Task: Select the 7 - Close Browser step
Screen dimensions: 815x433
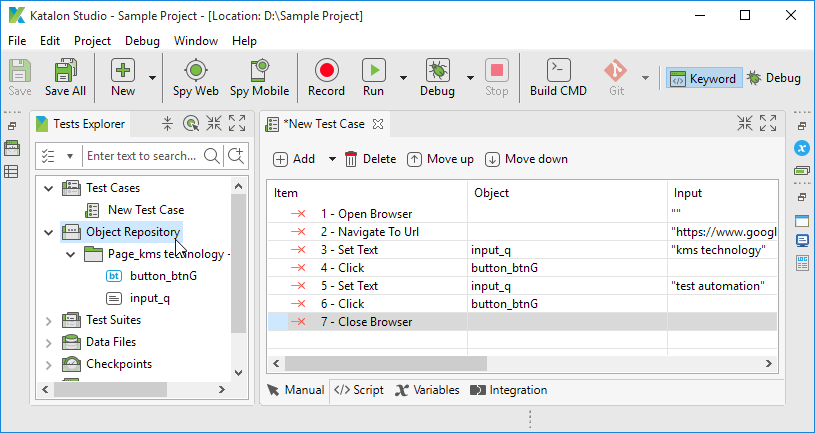Action: pyautogui.click(x=366, y=322)
